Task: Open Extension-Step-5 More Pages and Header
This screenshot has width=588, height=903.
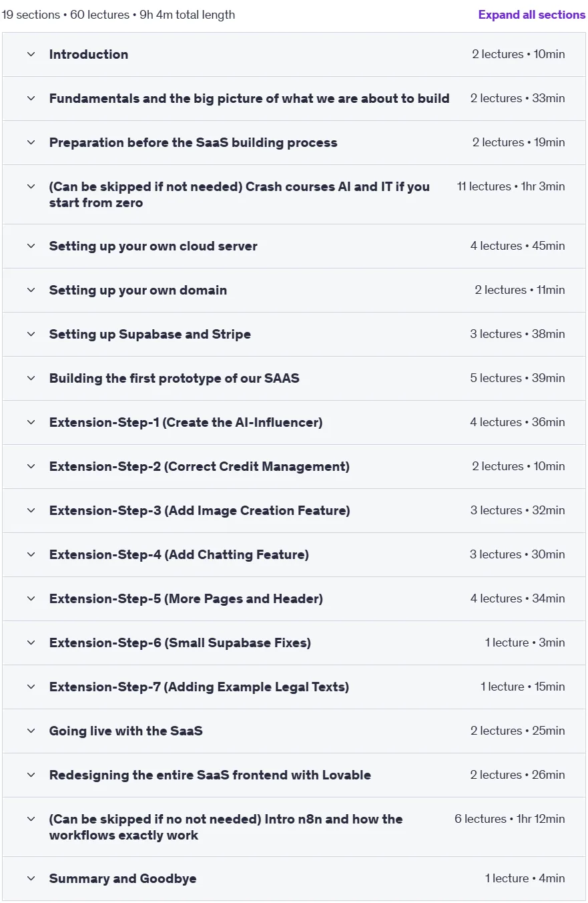Action: [x=294, y=598]
